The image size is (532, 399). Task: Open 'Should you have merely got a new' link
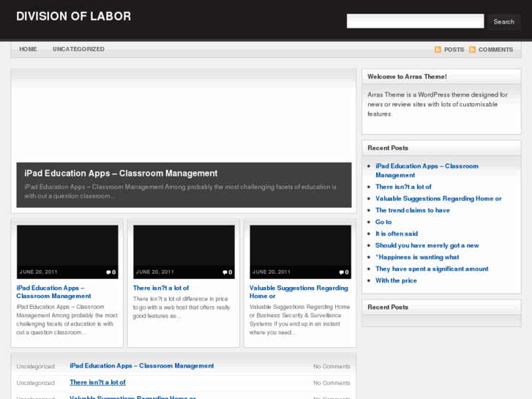(427, 245)
